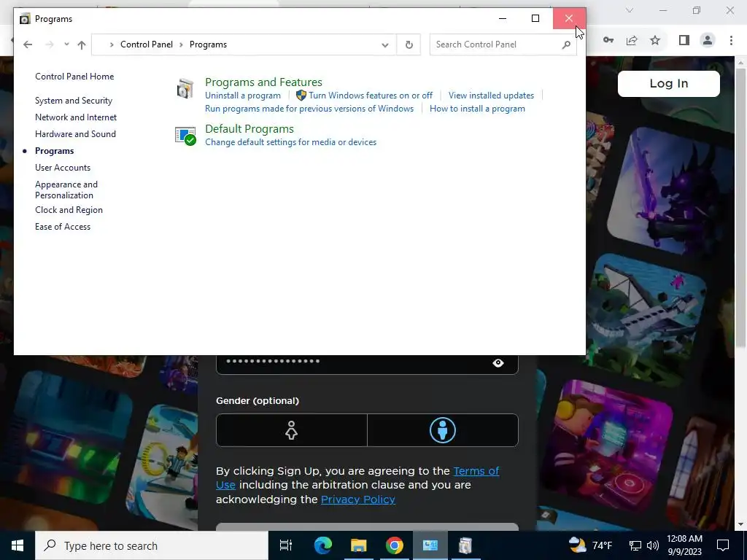
Task: Expand the address bar history dropdown
Action: [384, 44]
